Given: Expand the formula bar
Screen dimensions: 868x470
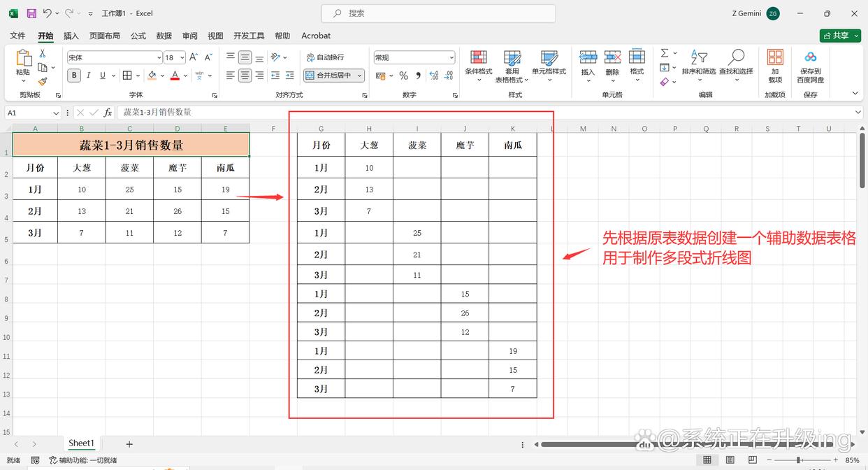Looking at the screenshot, I should tap(858, 113).
